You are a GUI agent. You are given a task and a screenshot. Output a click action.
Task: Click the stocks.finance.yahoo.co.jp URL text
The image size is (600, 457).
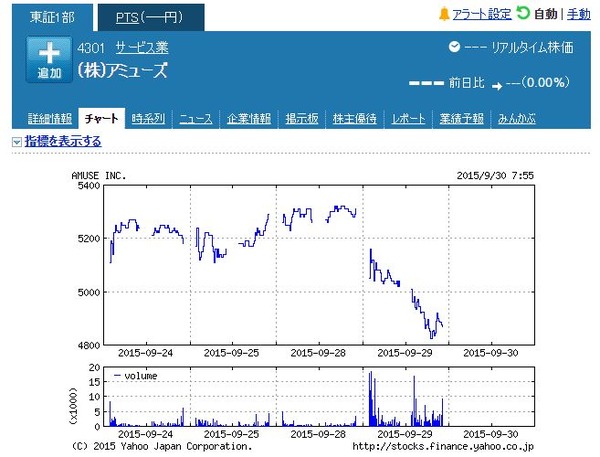click(443, 447)
